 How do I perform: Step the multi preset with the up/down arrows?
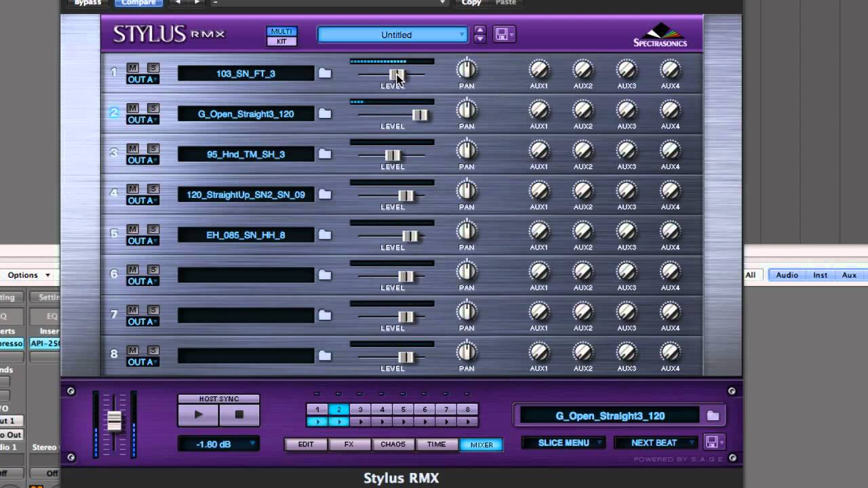pyautogui.click(x=479, y=35)
